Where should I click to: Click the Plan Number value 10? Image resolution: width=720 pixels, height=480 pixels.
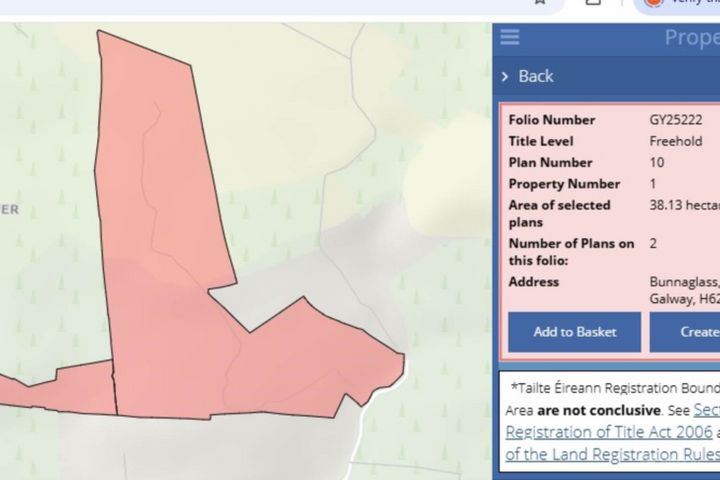point(657,163)
